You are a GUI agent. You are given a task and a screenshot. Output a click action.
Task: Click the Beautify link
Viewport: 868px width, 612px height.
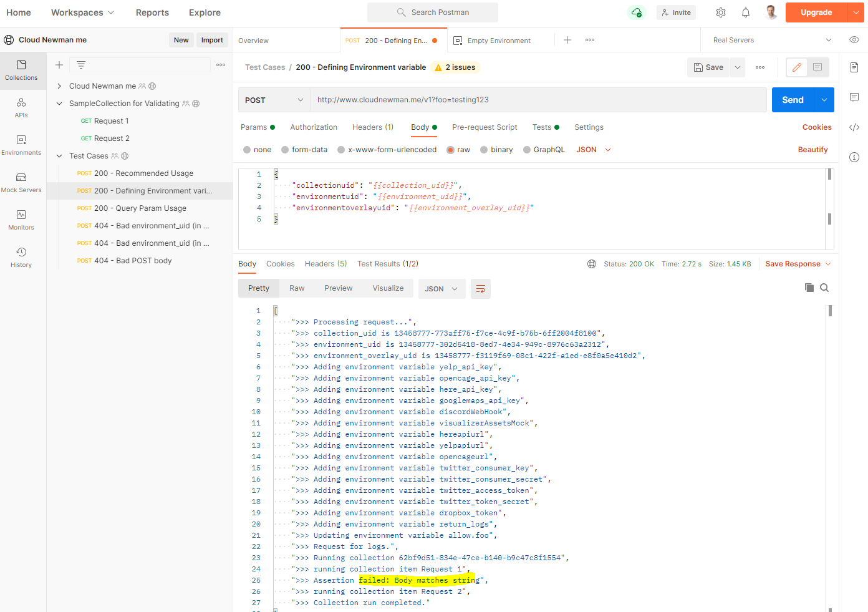pos(813,150)
